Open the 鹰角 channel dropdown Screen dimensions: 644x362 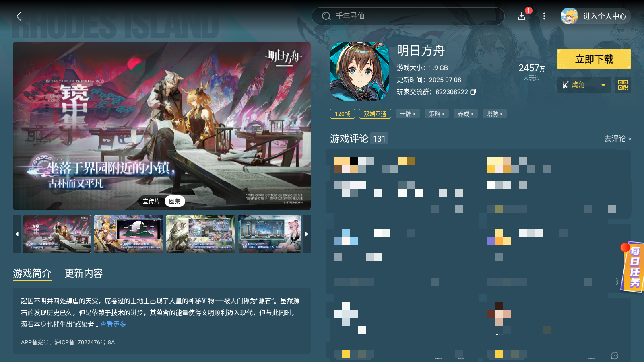click(x=584, y=85)
